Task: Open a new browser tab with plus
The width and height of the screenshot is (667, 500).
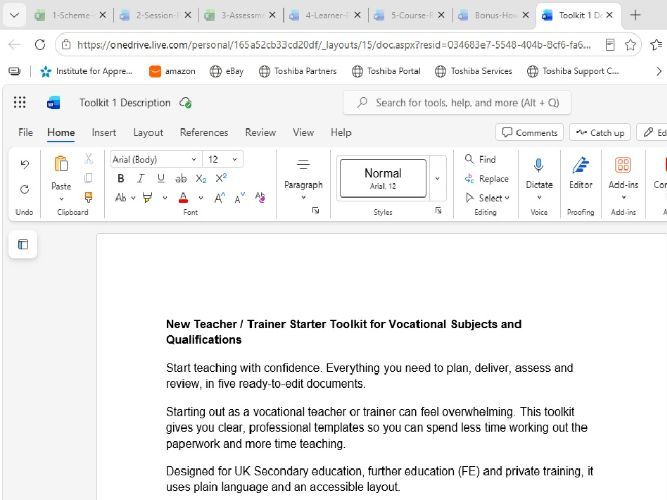Action: [635, 15]
